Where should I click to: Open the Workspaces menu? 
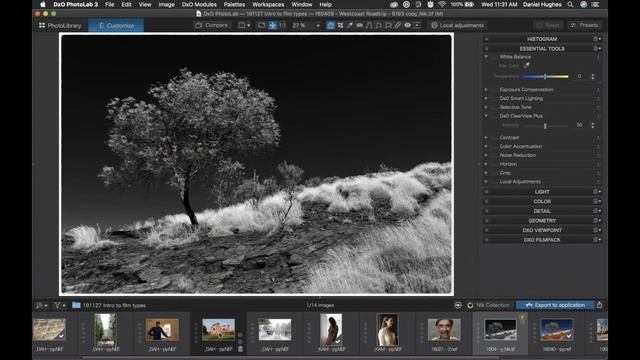click(268, 4)
